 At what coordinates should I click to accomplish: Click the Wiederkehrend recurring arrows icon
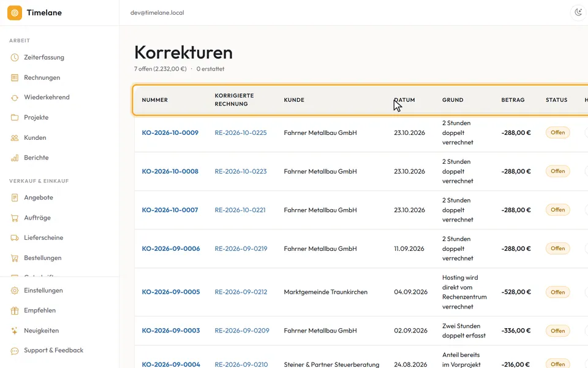tap(15, 98)
